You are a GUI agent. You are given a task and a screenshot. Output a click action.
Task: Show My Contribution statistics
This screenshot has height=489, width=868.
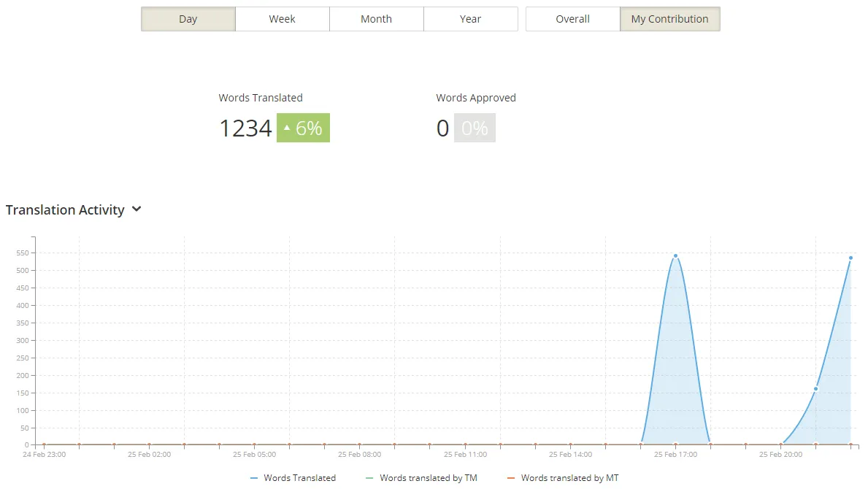click(x=670, y=19)
